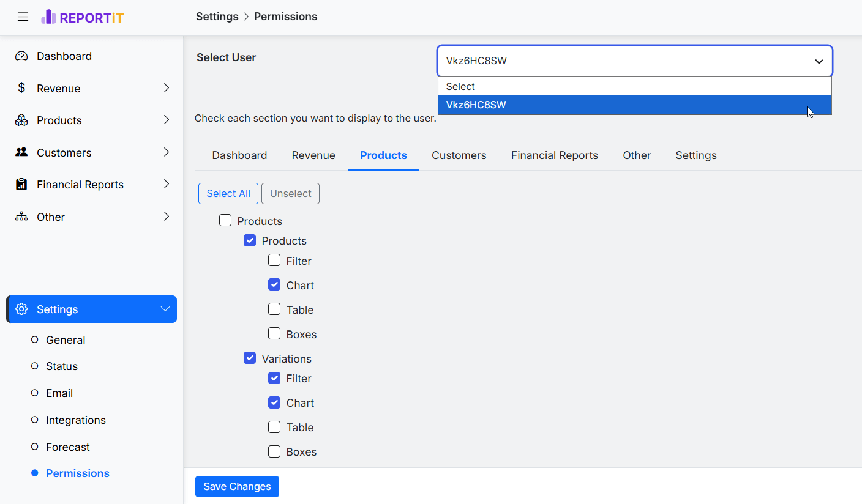Click the bullet next to Integrations
Viewport: 862px width, 504px height.
[x=35, y=420]
